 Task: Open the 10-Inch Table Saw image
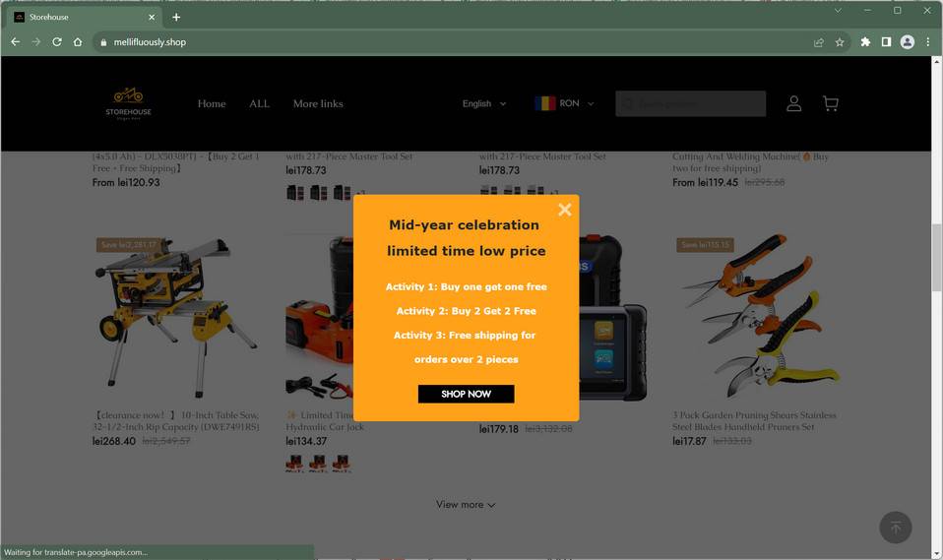[176, 318]
